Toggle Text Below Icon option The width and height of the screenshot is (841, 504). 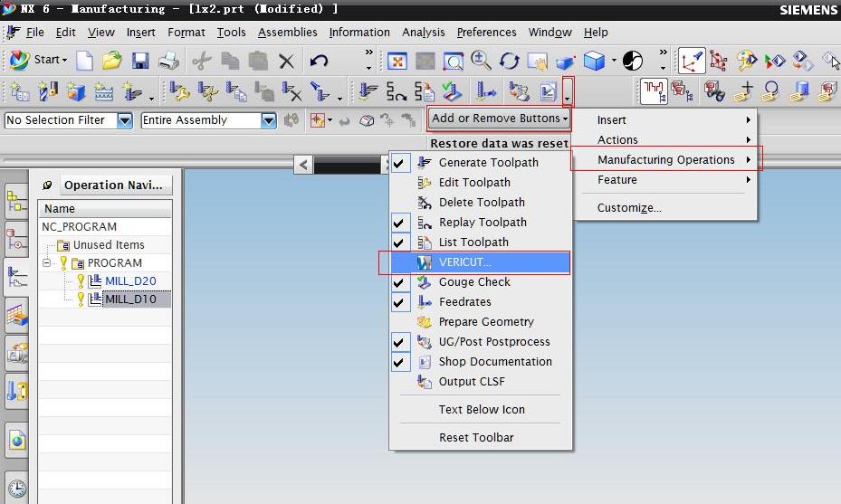click(x=482, y=410)
